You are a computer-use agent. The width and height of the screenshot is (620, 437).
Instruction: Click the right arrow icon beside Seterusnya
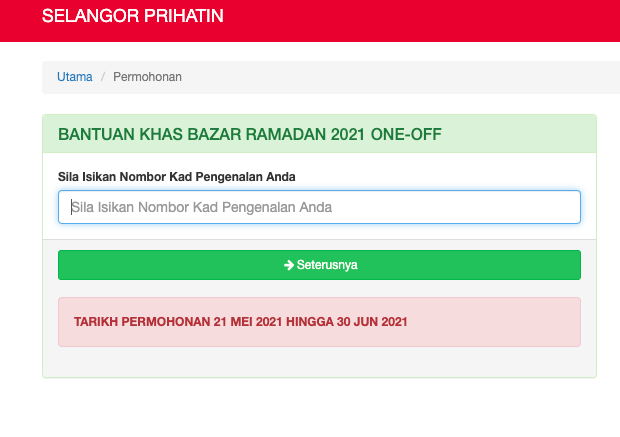[288, 265]
